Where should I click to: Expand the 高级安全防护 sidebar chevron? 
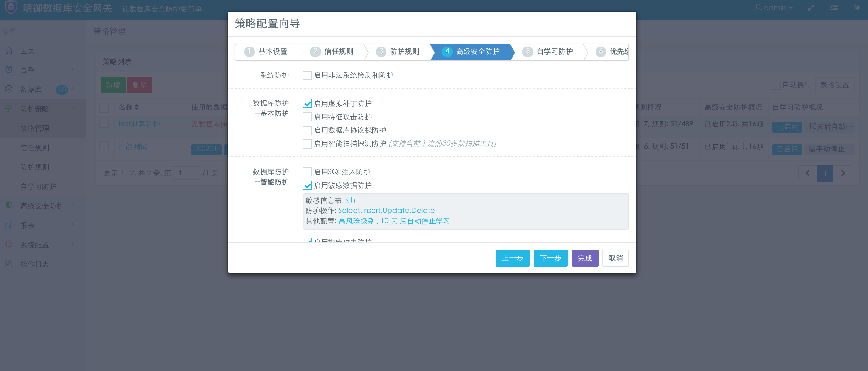click(73, 205)
